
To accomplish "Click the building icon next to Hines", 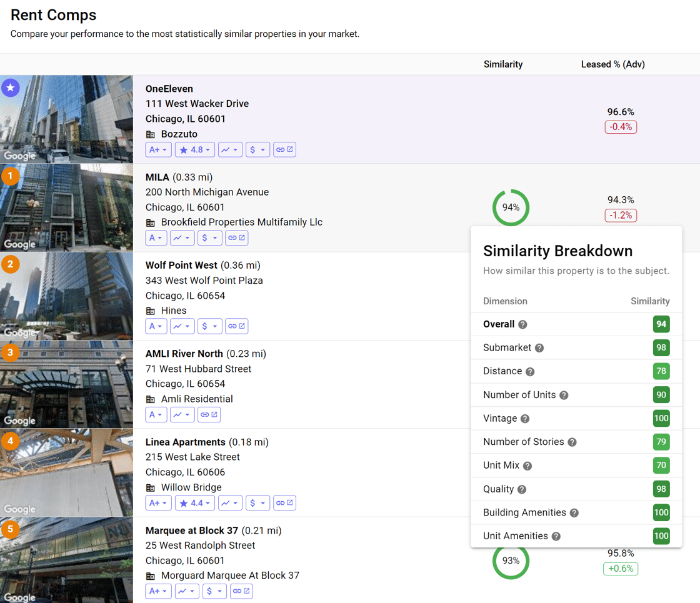I will [151, 311].
